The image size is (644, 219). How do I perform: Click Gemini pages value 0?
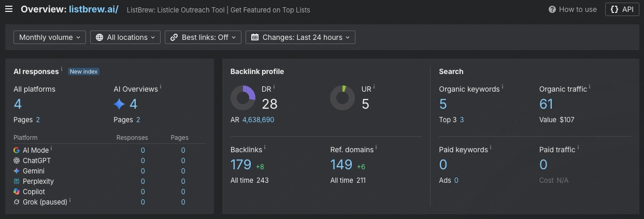pos(183,171)
